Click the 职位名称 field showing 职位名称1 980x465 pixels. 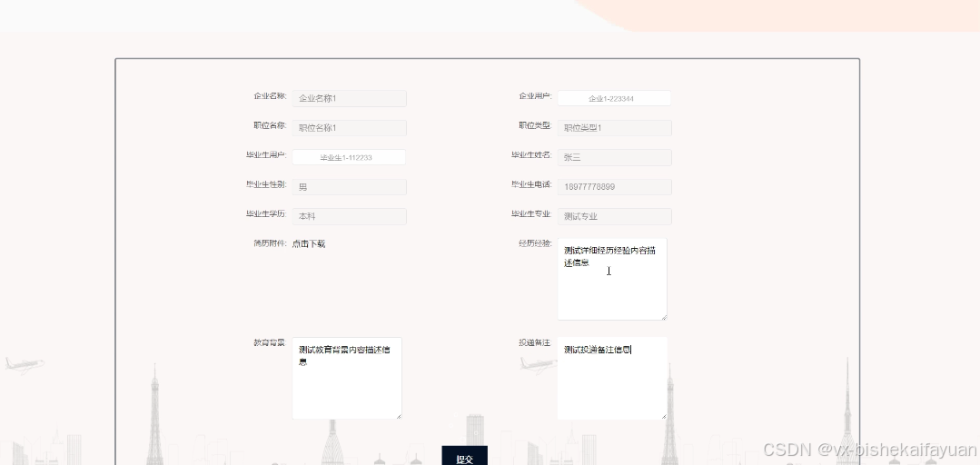[x=349, y=127]
